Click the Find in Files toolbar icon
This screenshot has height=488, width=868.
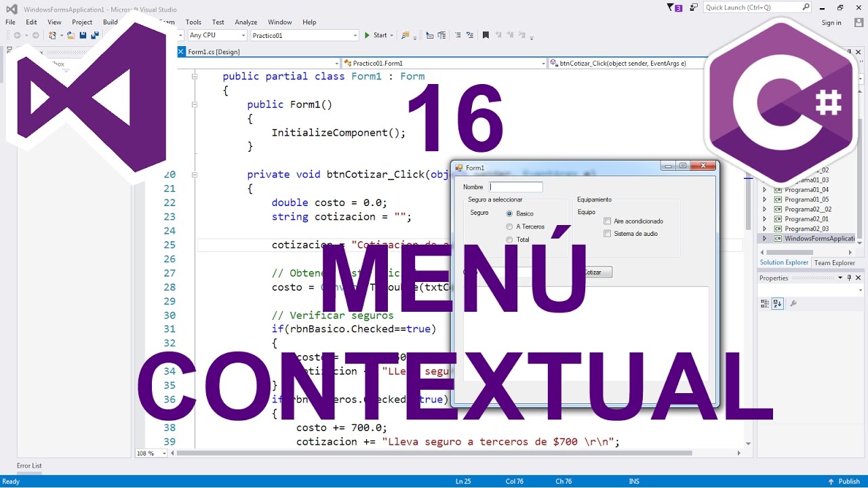click(x=406, y=35)
